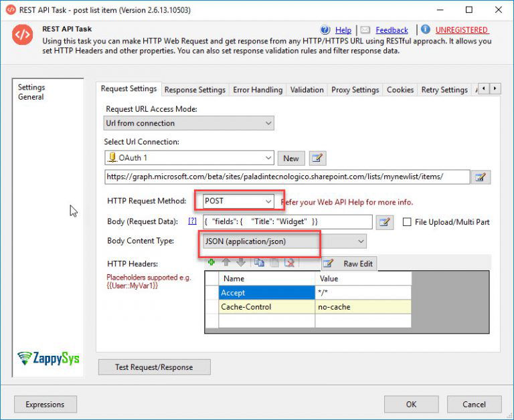Open the edit icon beside the URL field

[481, 177]
